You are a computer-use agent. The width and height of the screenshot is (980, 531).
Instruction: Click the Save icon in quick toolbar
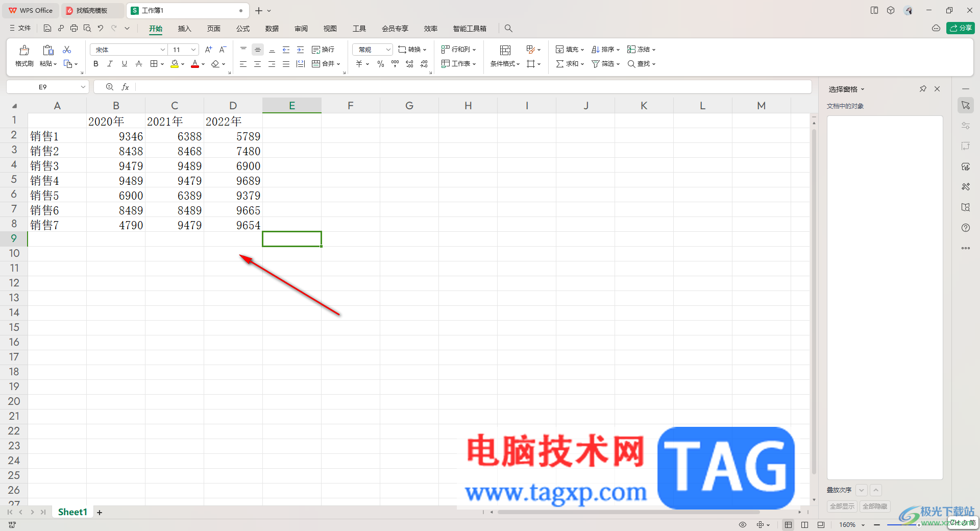click(x=47, y=28)
